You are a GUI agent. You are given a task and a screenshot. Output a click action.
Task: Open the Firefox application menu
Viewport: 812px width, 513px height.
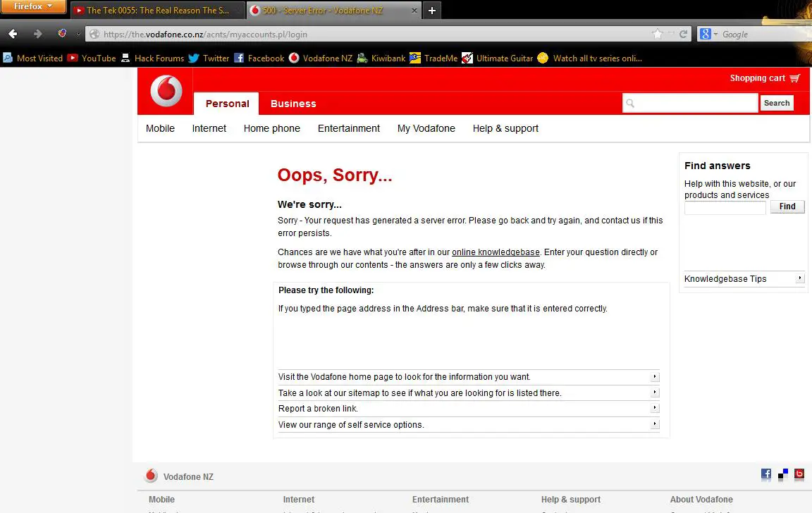(33, 6)
